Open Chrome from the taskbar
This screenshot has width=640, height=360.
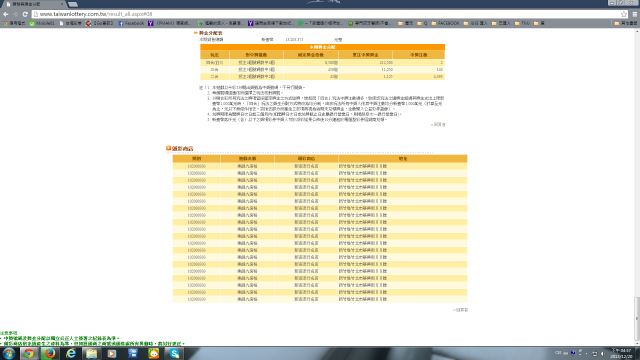(x=29, y=353)
